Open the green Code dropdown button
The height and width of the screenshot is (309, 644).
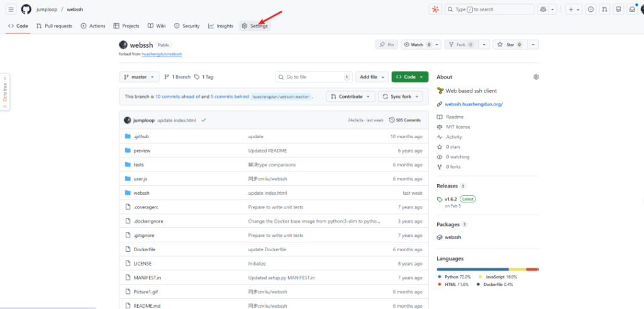tap(410, 77)
